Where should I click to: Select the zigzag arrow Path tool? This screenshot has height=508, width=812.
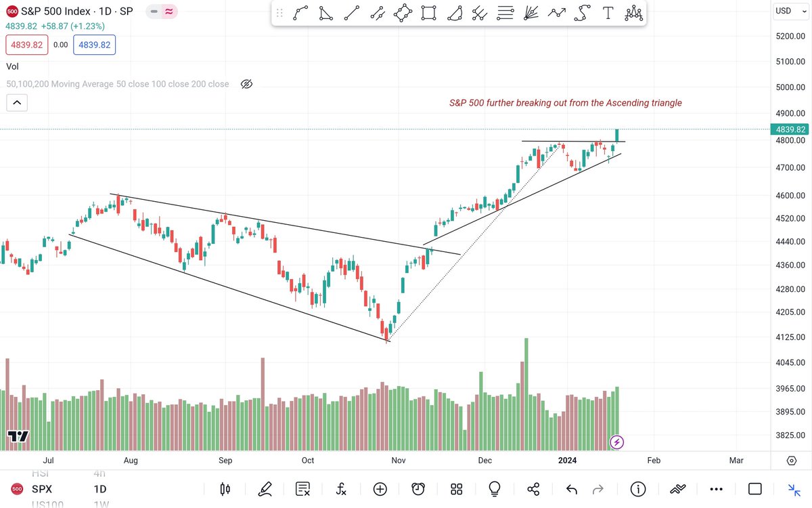[557, 13]
